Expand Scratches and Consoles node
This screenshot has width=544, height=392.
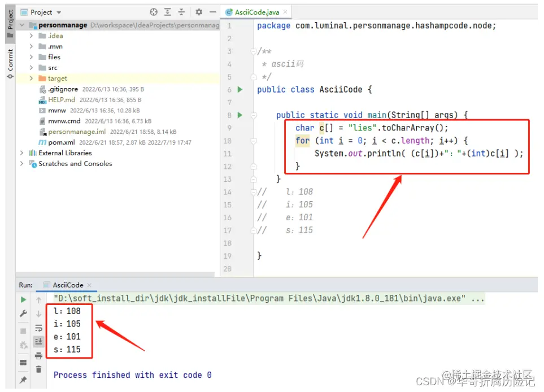[22, 163]
